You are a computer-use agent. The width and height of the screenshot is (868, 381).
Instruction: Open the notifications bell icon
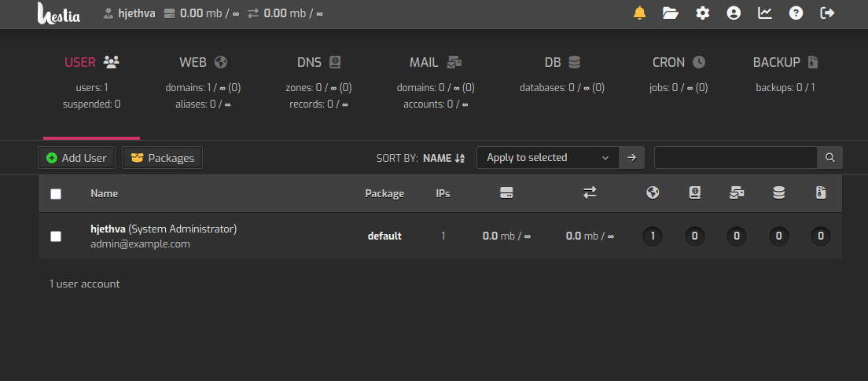640,13
